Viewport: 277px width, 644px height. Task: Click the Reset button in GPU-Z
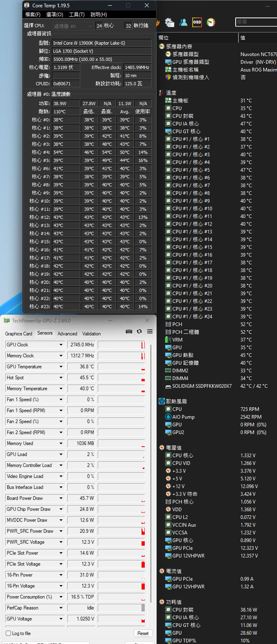[143, 633]
